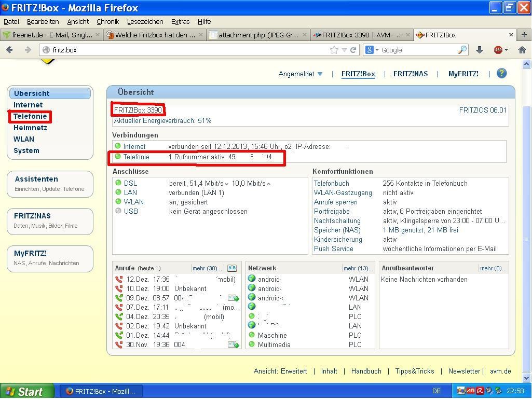Click the browser back arrow
Screen dimensions: 532x400
pos(9,50)
